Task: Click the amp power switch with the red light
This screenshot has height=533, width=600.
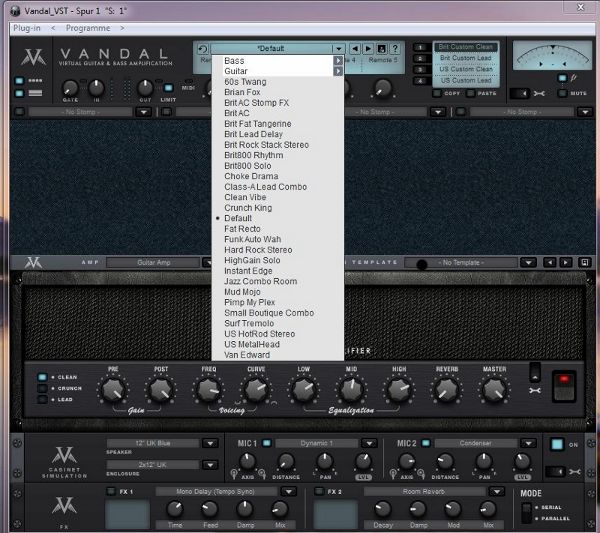Action: (x=564, y=386)
